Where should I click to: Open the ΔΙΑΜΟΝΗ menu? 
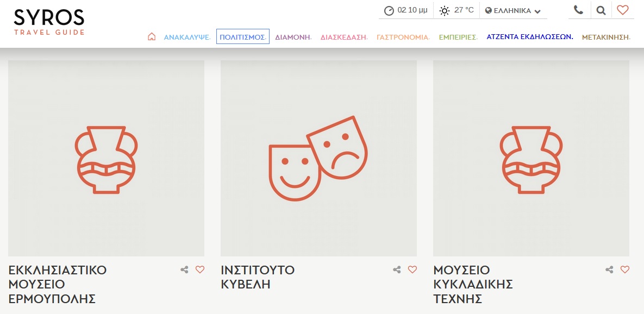[x=293, y=37]
